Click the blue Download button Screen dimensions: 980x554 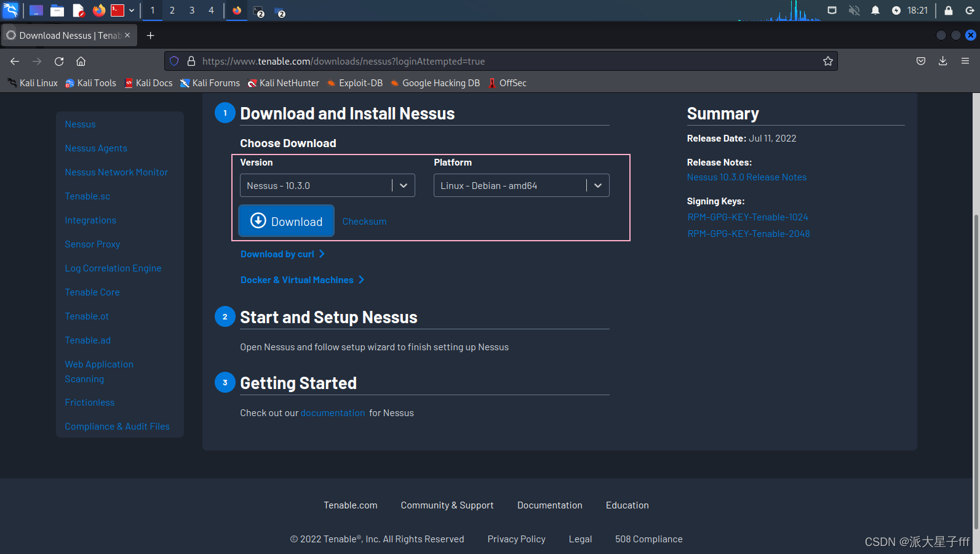[286, 221]
